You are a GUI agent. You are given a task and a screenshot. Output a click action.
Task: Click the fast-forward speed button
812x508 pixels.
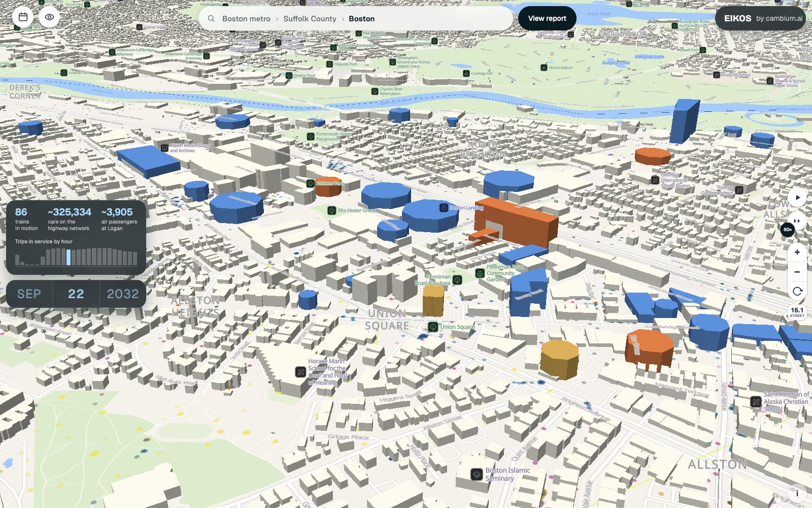797,220
